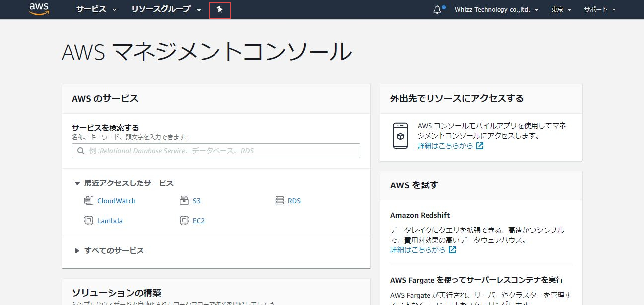Open the Whizz Technology account dropdown

point(495,9)
